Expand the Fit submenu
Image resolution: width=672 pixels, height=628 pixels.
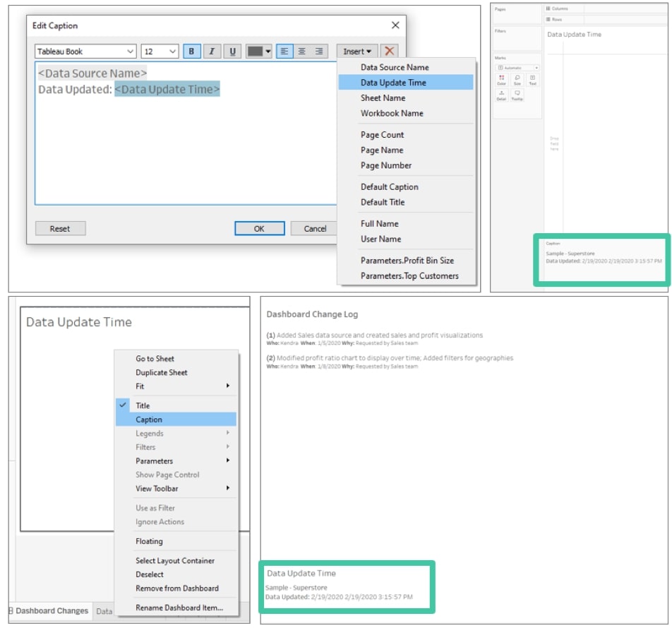[176, 386]
